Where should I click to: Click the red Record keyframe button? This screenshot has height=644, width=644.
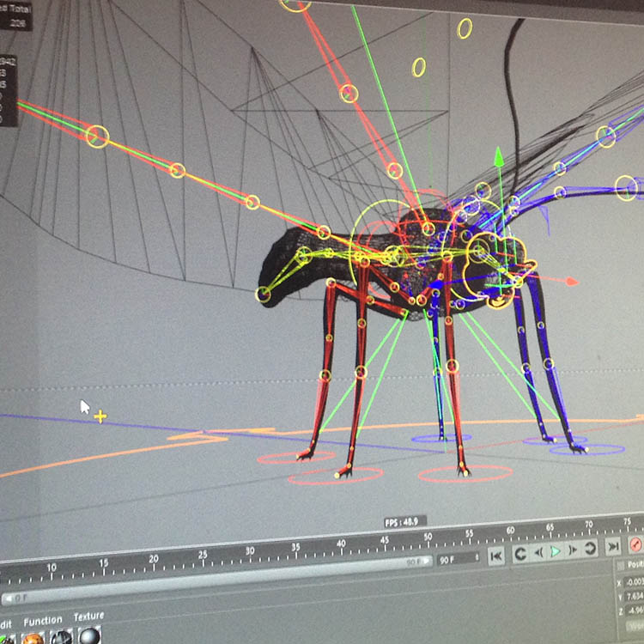pyautogui.click(x=636, y=544)
